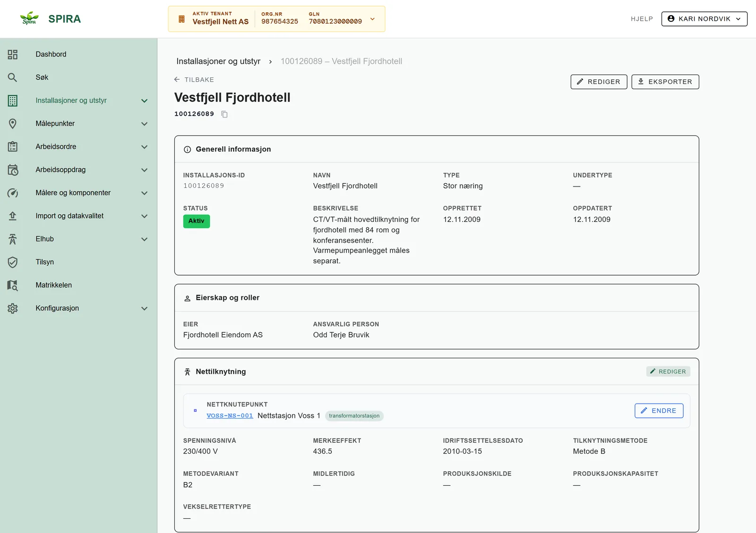Click the info icon beside Generell informasjon

click(187, 150)
